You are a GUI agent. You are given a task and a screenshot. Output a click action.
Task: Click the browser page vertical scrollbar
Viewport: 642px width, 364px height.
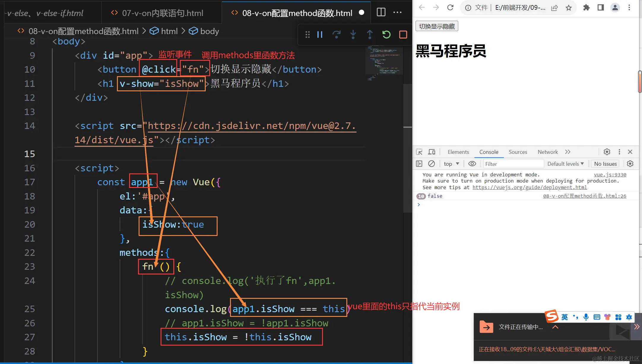click(640, 82)
